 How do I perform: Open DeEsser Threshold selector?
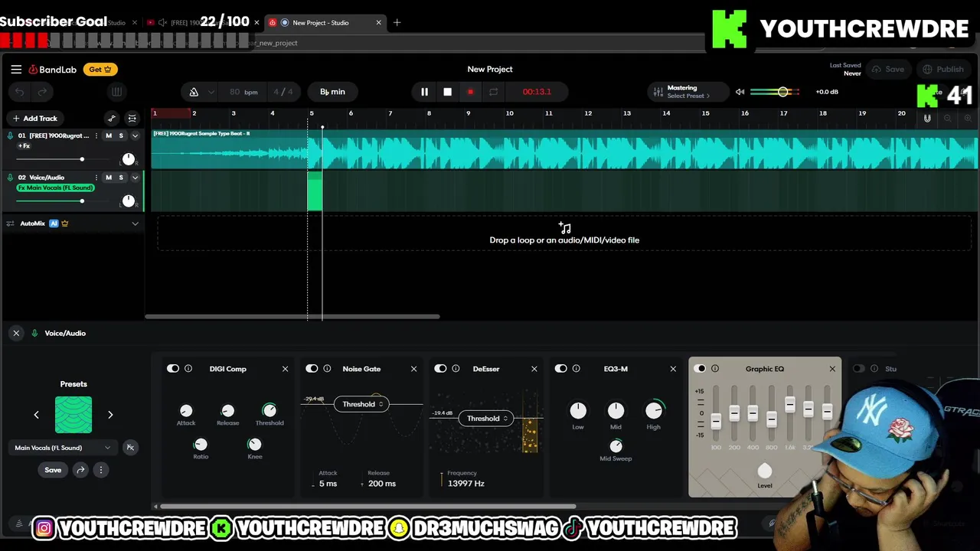point(488,419)
